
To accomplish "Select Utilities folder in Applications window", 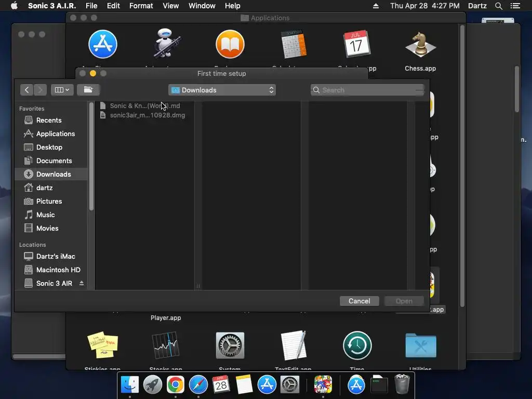I will (421, 345).
